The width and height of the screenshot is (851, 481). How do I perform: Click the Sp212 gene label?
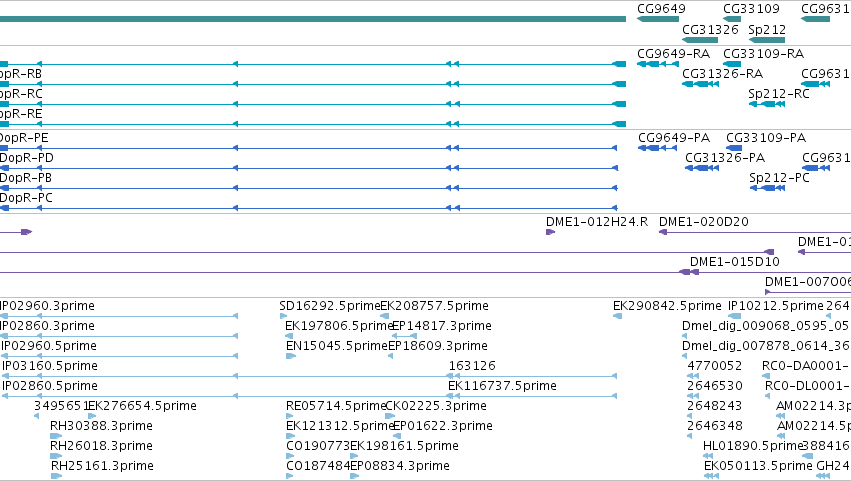point(767,29)
